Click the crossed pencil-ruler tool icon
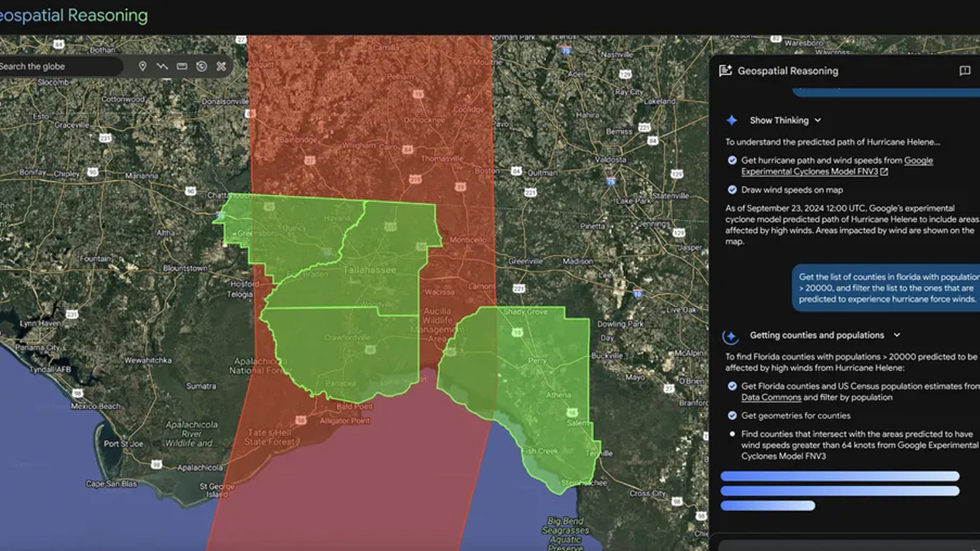980x551 pixels. coord(221,67)
